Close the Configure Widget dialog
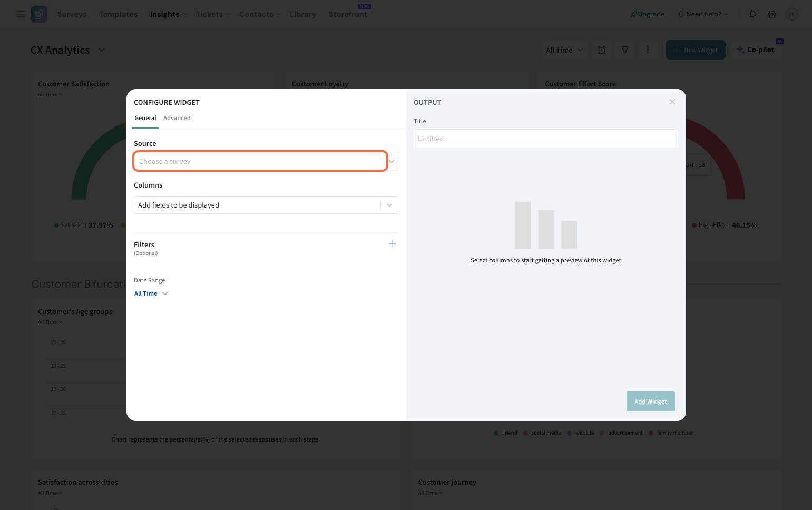812x510 pixels. 672,102
